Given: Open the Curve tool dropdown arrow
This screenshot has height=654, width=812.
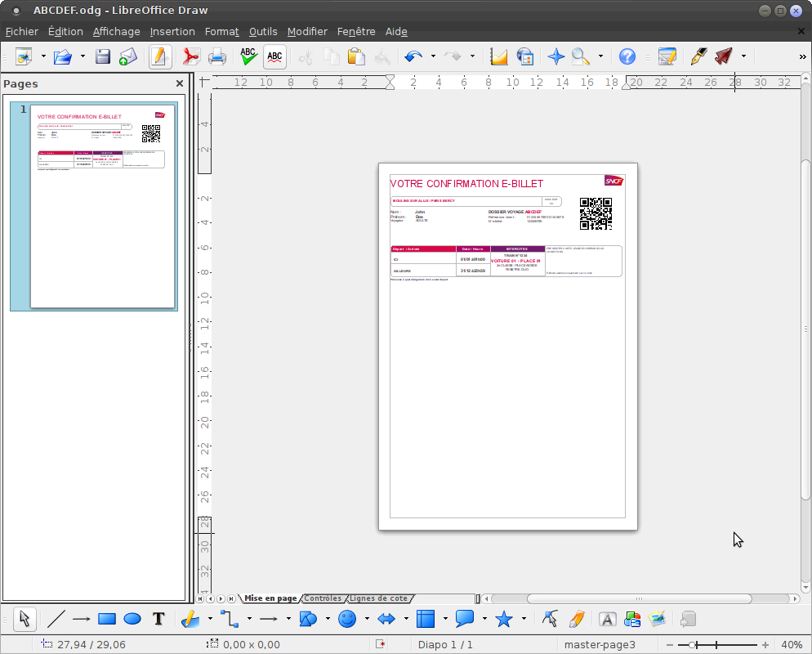Looking at the screenshot, I should pos(210,618).
